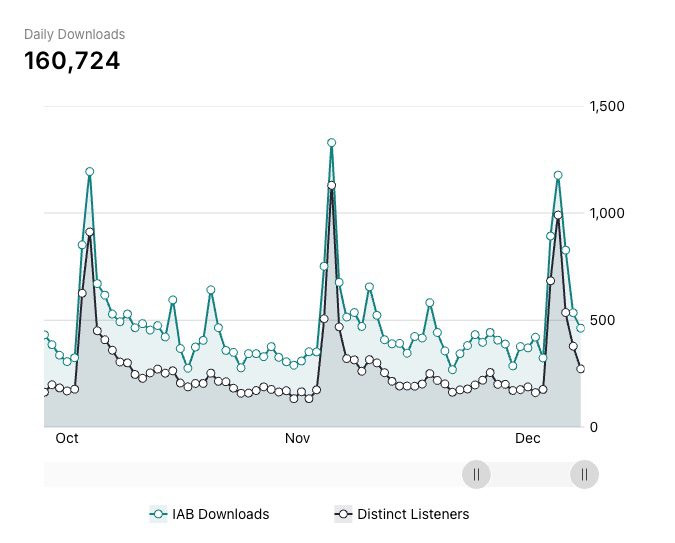
Task: Click the Daily Downloads chart title
Action: [75, 35]
